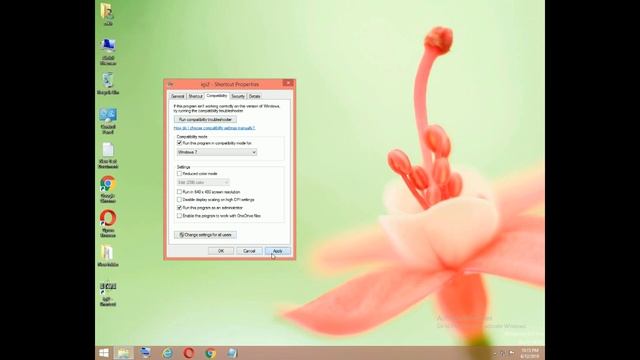This screenshot has height=360, width=640.
Task: Switch to the Security tab
Action: pyautogui.click(x=238, y=96)
